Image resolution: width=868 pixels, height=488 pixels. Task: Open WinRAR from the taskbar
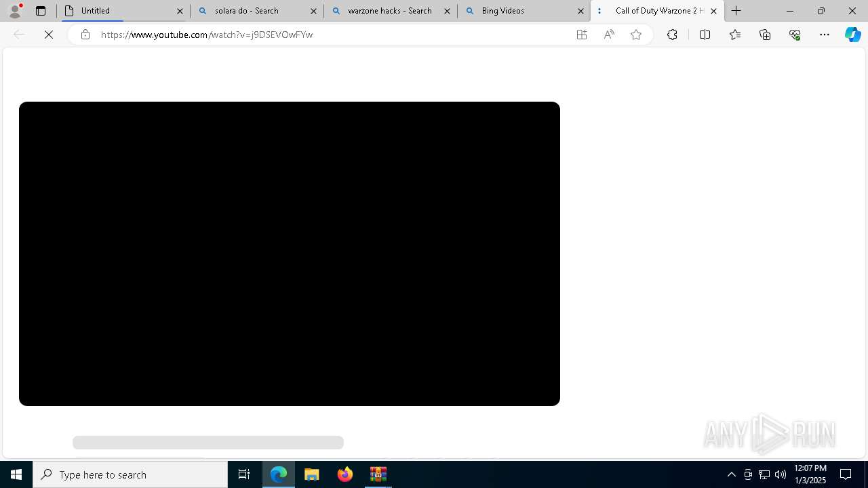(378, 474)
